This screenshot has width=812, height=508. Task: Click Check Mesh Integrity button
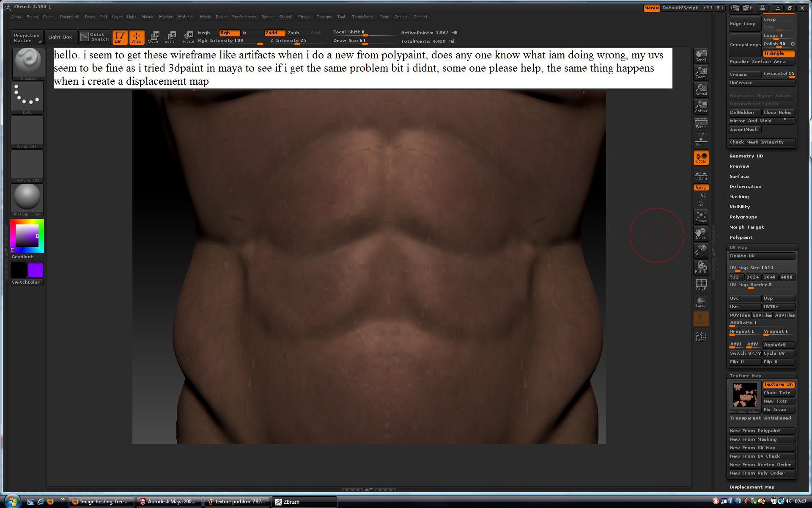click(761, 142)
